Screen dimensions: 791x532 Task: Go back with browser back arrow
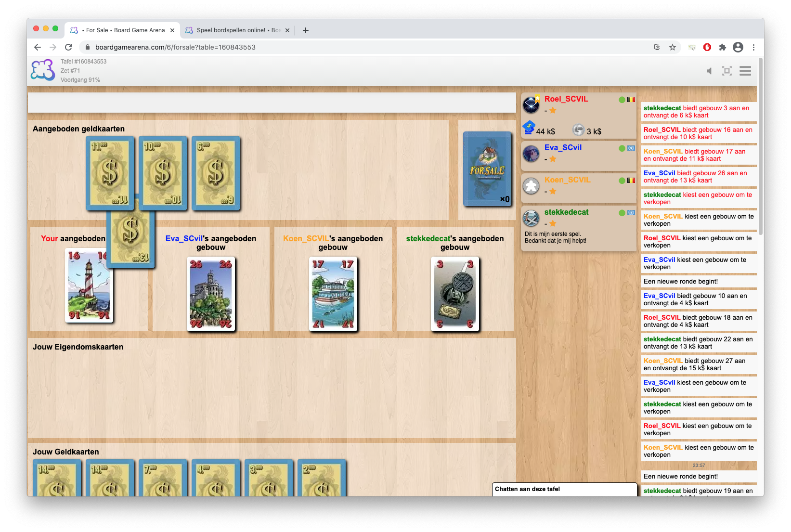coord(38,47)
